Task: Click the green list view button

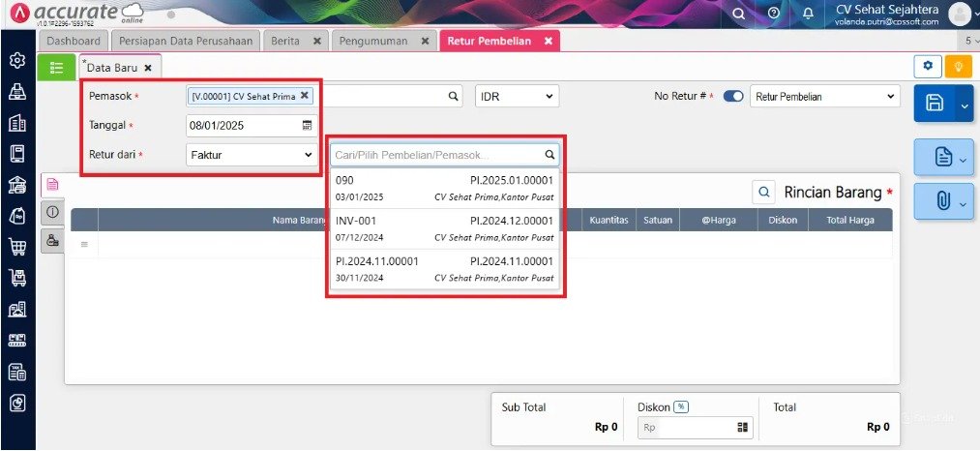Action: (56, 67)
